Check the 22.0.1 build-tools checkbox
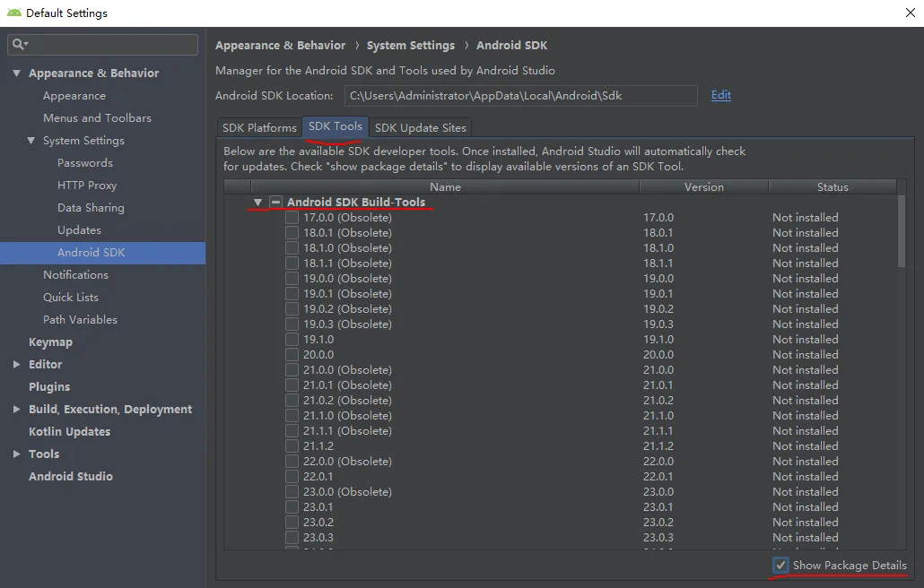 click(x=292, y=476)
